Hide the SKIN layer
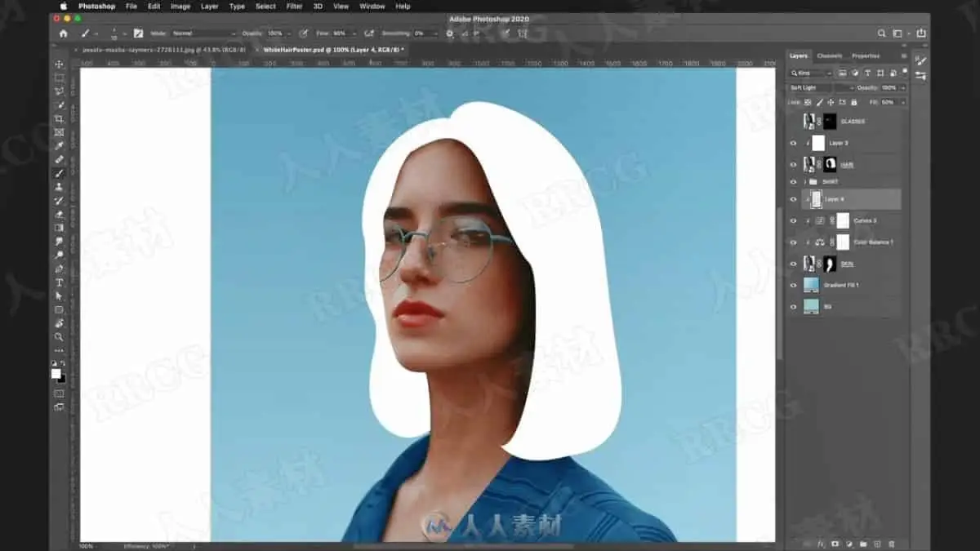This screenshot has height=551, width=980. tap(793, 264)
